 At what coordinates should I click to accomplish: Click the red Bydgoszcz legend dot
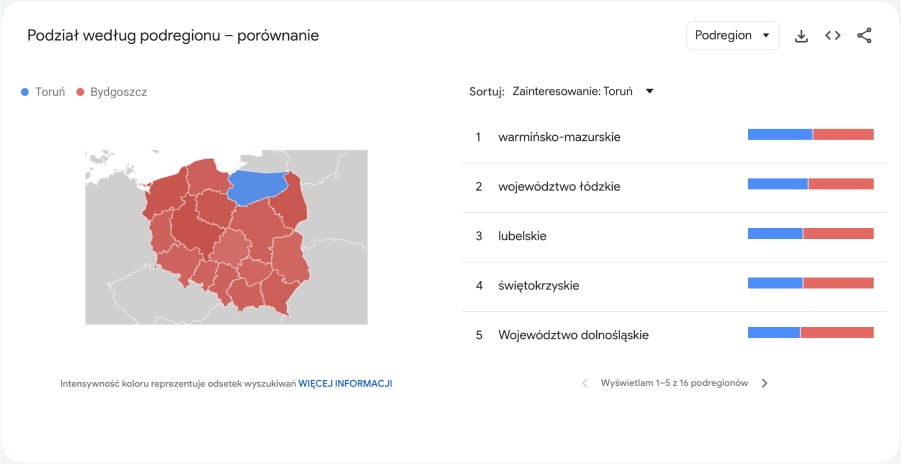tap(80, 92)
